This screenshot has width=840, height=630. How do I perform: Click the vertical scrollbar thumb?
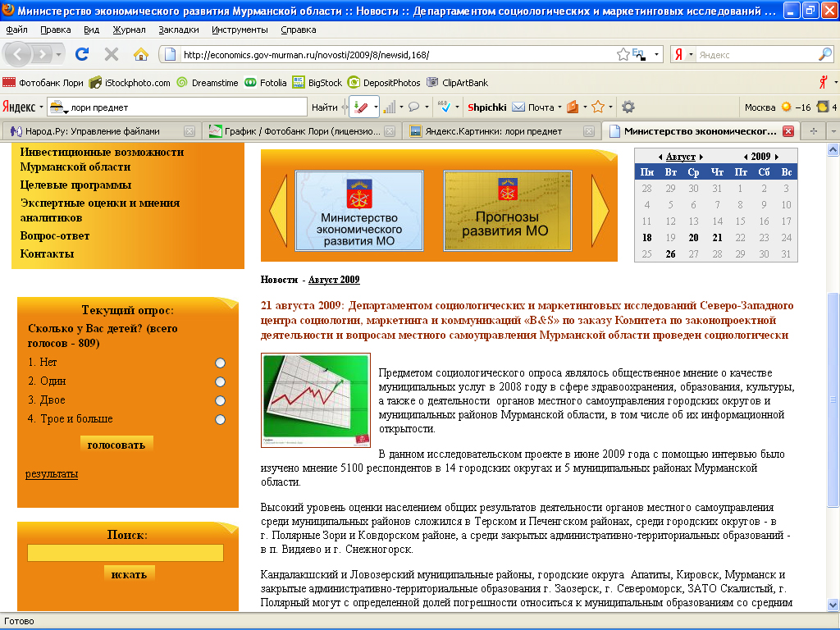833,399
